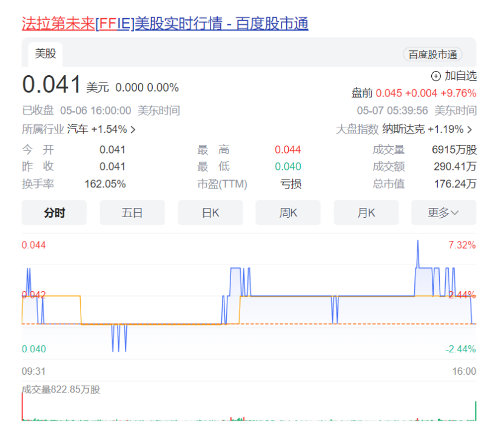504x433 pixels.
Task: Click the 成交量822.85万股 volume label
Action: pos(61,389)
